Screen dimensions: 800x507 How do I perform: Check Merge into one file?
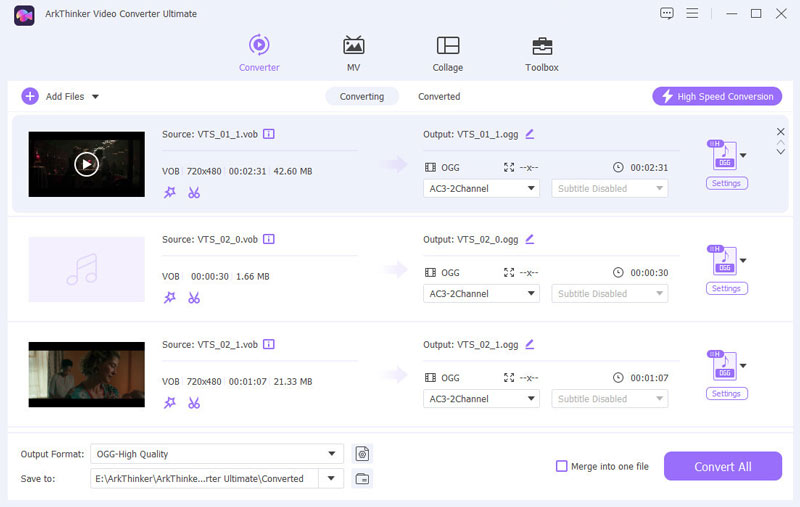(x=561, y=466)
